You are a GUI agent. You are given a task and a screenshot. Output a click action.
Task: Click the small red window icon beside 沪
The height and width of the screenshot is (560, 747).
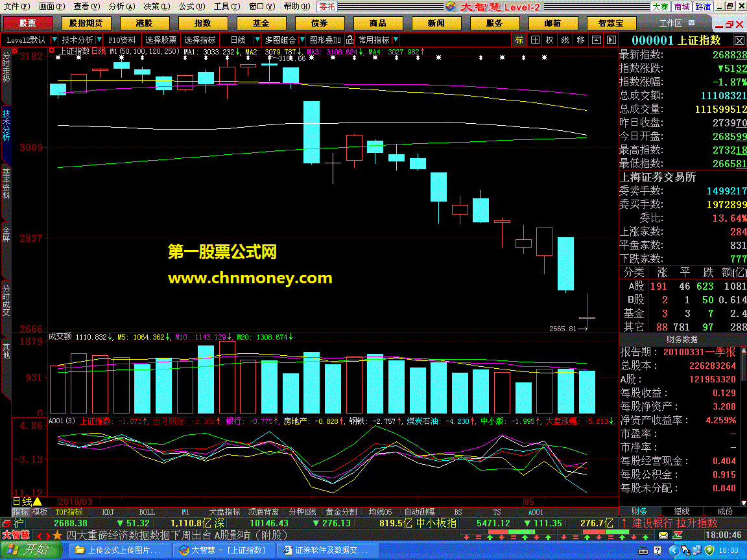(6, 523)
